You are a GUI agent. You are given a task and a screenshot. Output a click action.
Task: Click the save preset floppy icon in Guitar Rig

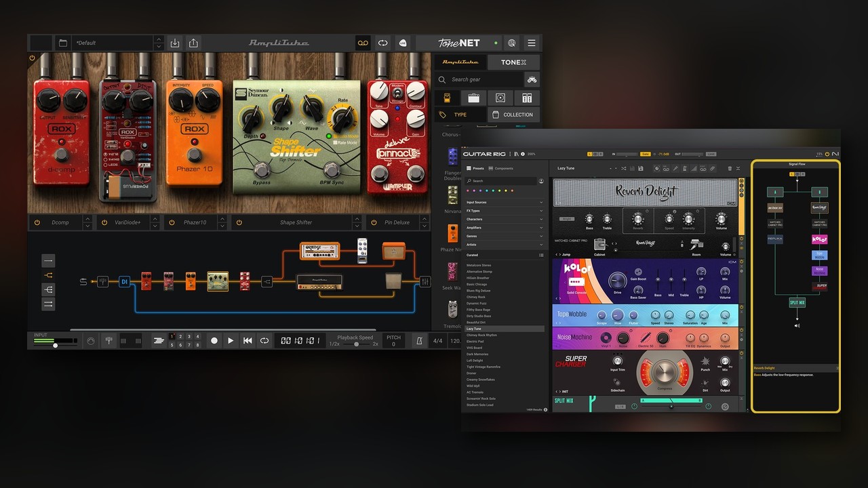pyautogui.click(x=641, y=168)
